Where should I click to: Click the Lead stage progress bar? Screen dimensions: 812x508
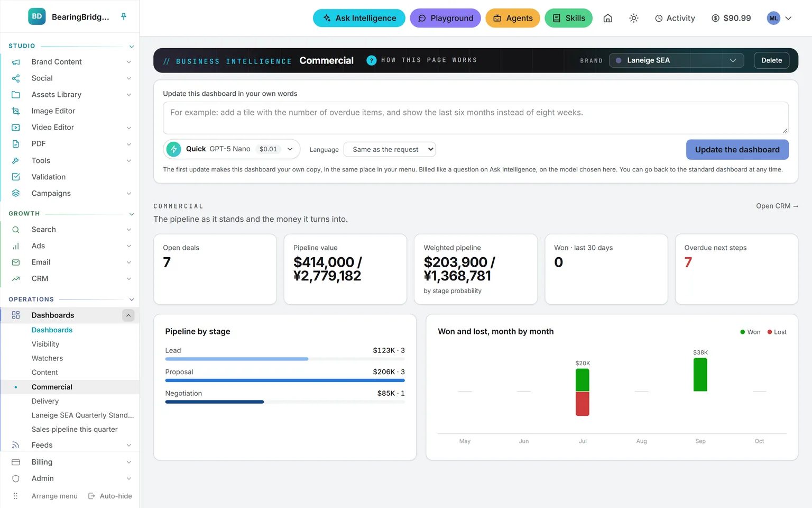(x=285, y=359)
